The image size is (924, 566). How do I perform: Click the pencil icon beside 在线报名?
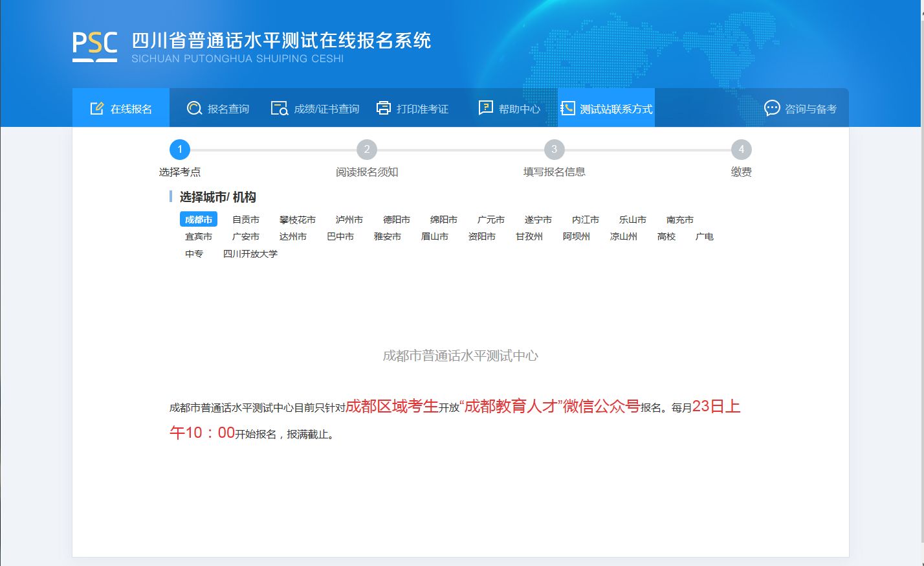point(96,108)
